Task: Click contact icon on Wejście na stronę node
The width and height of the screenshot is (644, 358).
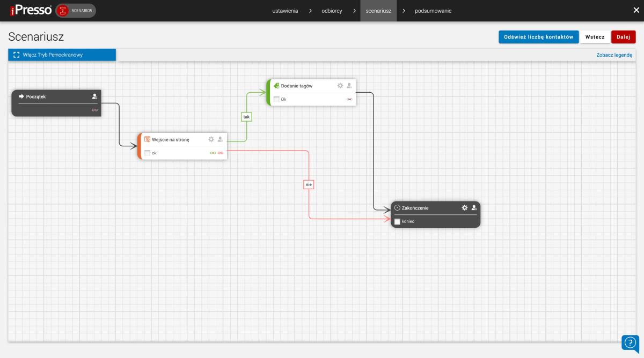Action: pos(220,139)
